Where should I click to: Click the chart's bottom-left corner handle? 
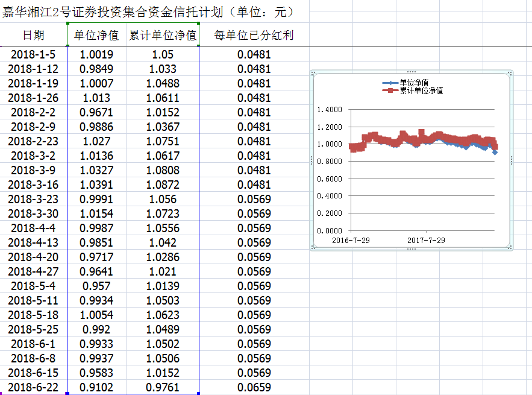point(313,247)
